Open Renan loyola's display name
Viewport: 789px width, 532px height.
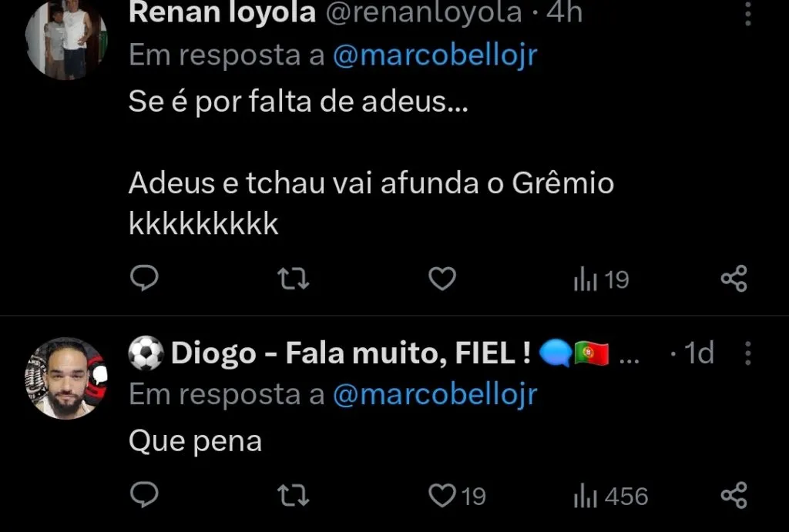223,12
